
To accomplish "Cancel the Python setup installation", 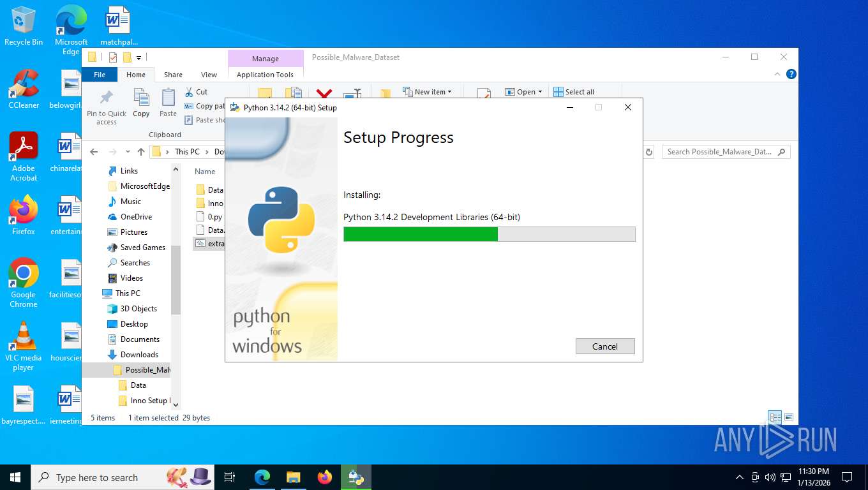I will pyautogui.click(x=605, y=346).
